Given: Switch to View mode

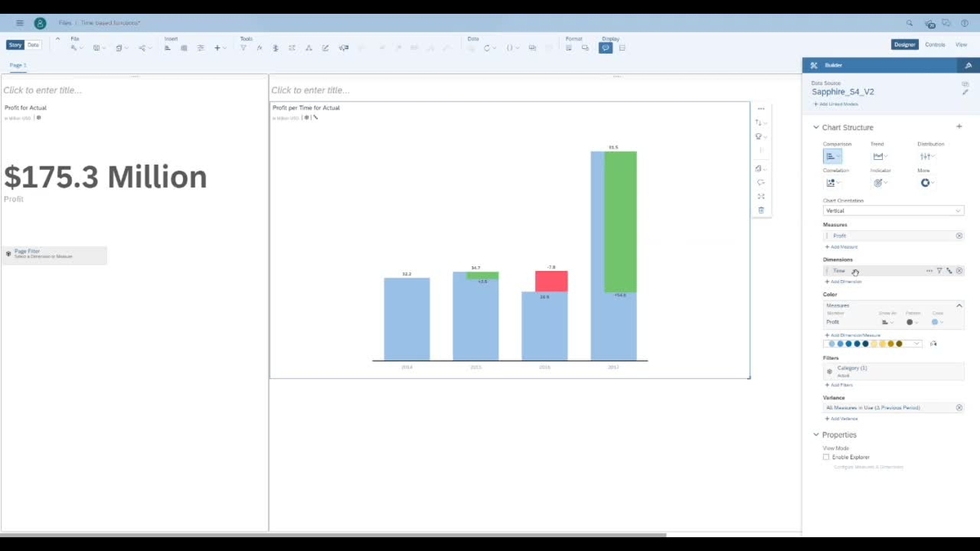Looking at the screenshot, I should pos(961,45).
